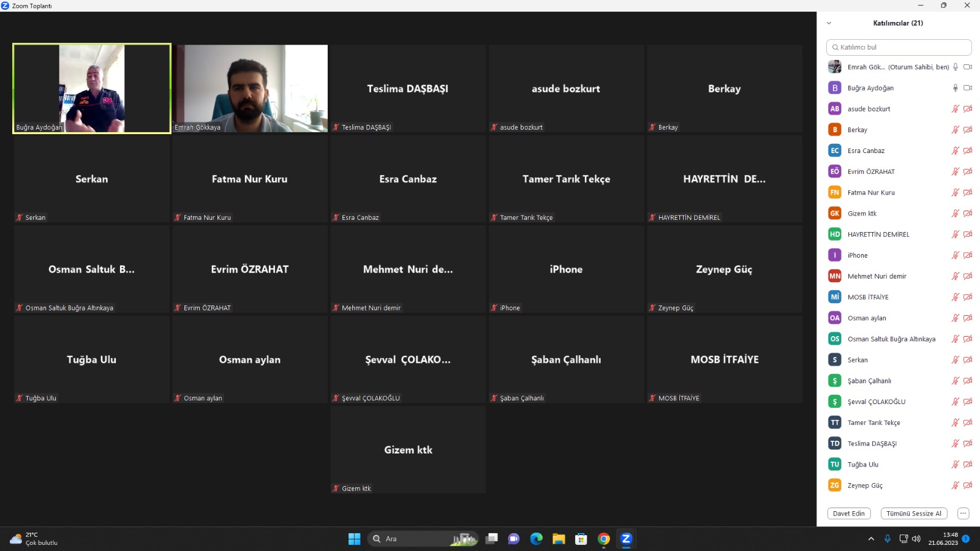The width and height of the screenshot is (980, 551).
Task: Click Zeynep Güç muted microphone icon in list
Action: [955, 485]
